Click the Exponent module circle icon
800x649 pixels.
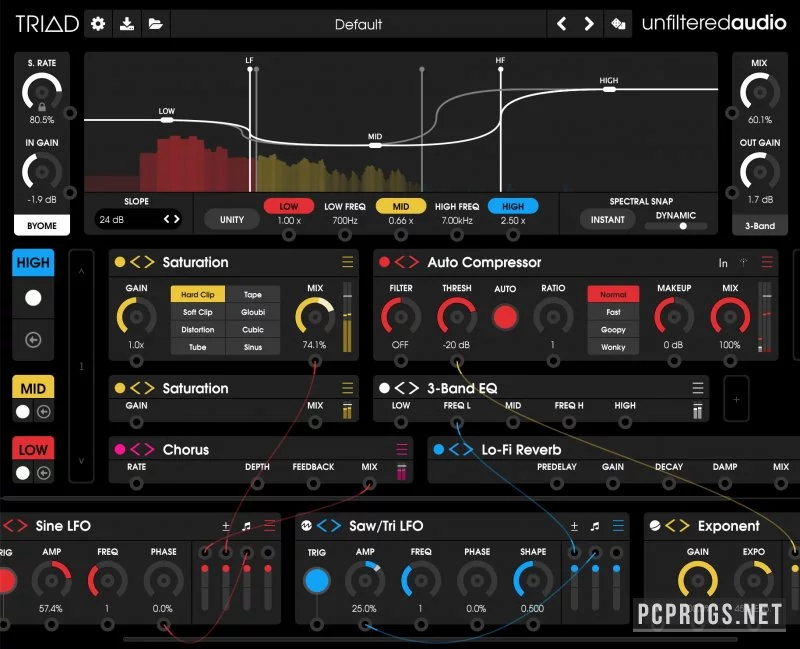click(x=655, y=526)
